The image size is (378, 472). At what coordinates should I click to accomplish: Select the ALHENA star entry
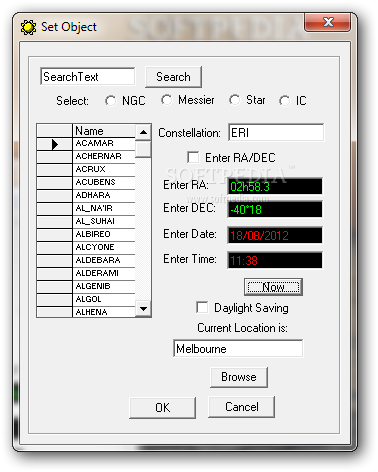pos(104,312)
